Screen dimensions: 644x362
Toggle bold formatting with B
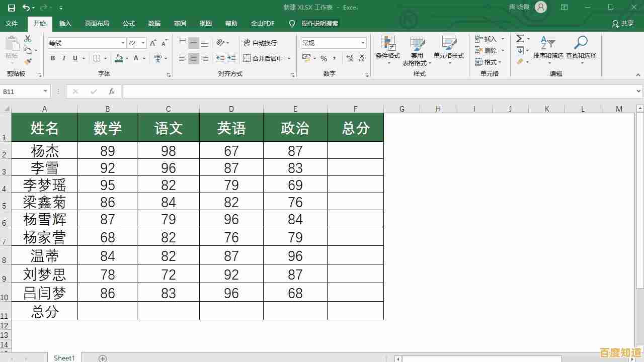(x=52, y=58)
